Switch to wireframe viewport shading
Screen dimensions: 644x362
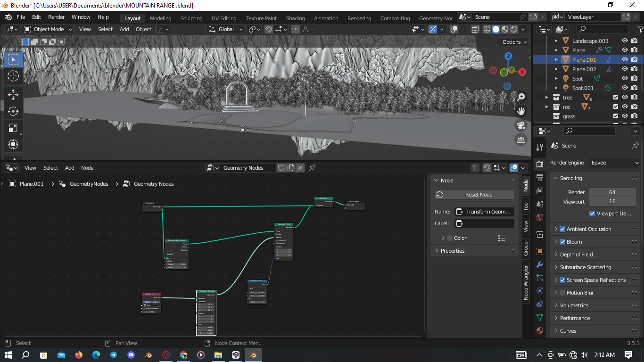click(x=487, y=29)
